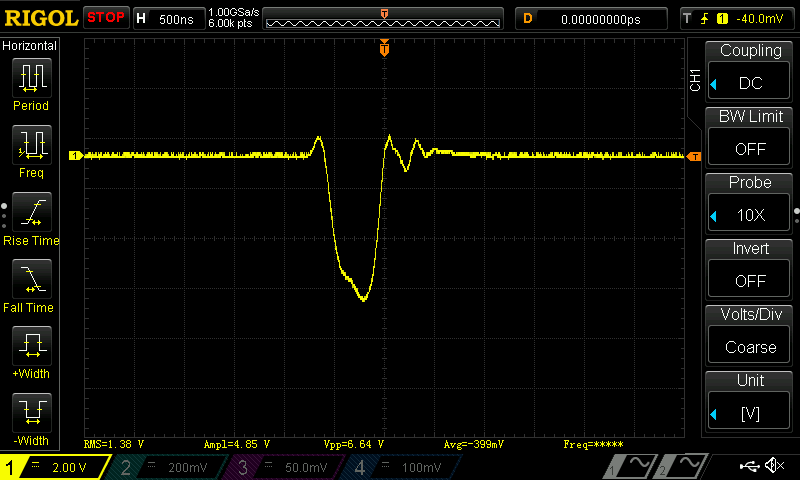
Task: Click the T marker in the memory overview bar
Action: (x=384, y=14)
